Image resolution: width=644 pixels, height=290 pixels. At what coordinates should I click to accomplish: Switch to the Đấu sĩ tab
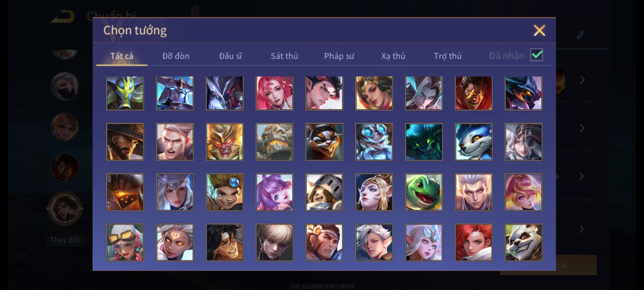[230, 56]
